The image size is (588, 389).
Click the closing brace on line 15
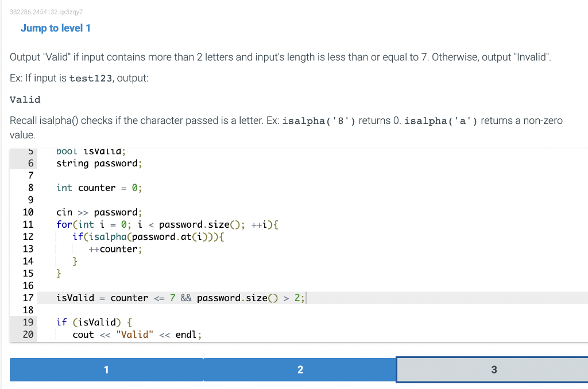(x=59, y=273)
